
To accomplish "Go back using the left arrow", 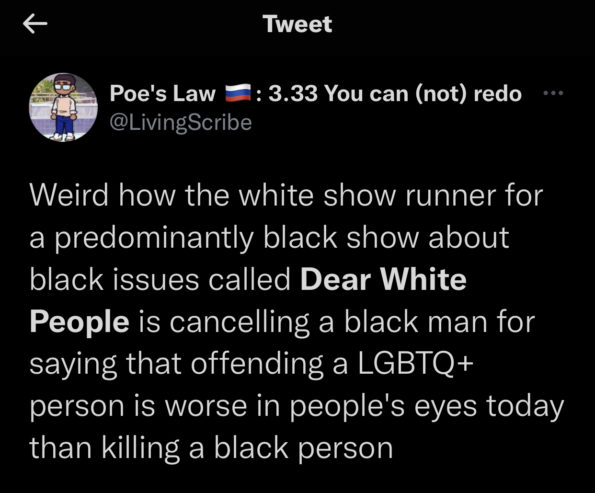I will tap(35, 24).
